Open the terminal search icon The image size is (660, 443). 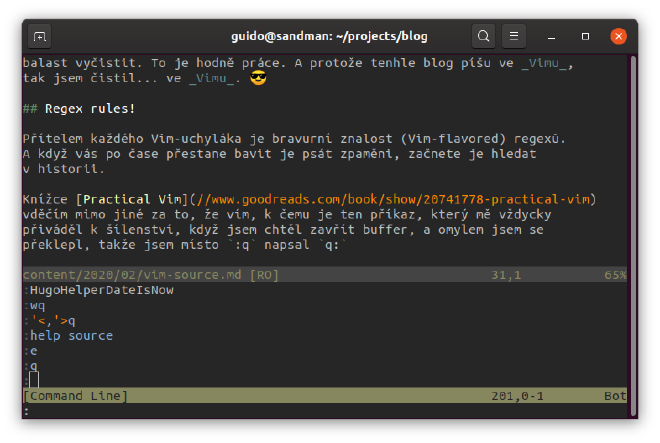click(x=483, y=37)
